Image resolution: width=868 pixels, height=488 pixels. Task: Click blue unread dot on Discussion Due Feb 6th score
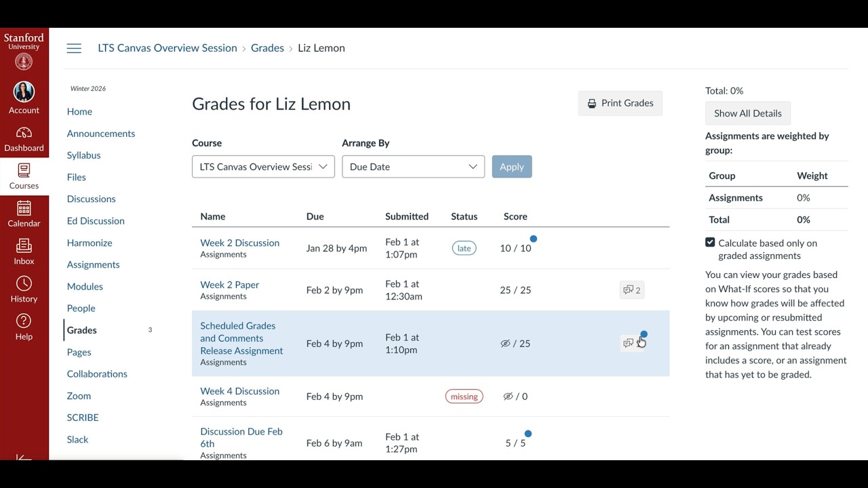[528, 434]
